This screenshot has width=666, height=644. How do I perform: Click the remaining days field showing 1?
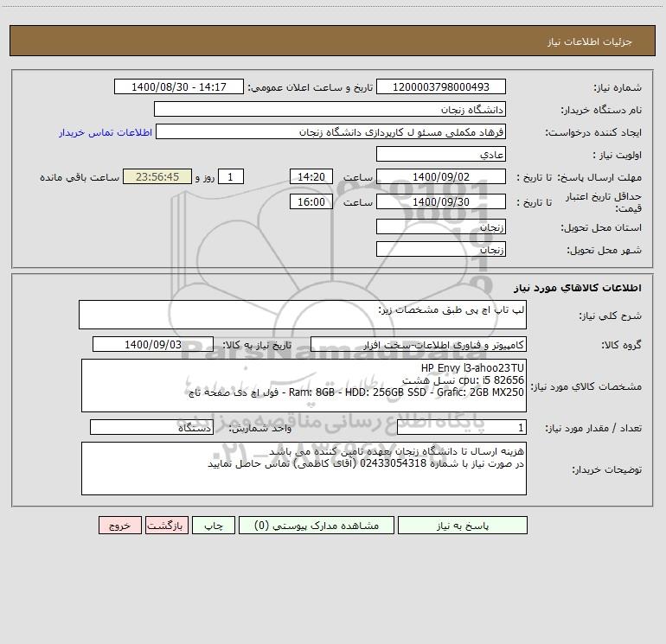point(231,176)
